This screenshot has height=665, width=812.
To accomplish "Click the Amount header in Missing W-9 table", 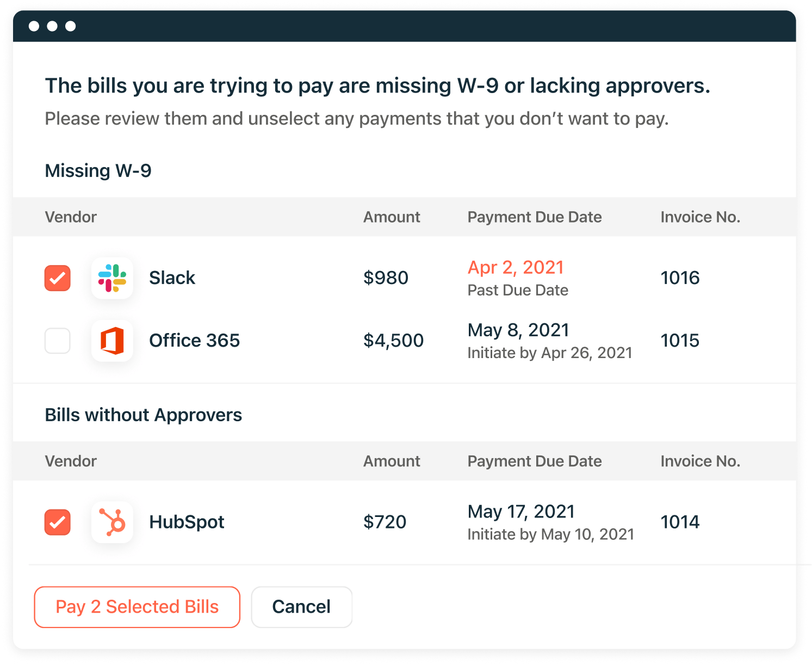I will pyautogui.click(x=392, y=217).
